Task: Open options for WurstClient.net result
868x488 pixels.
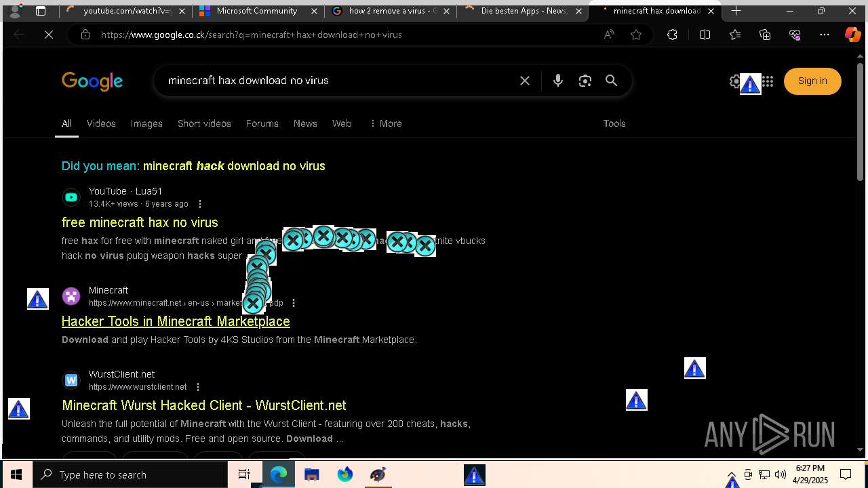Action: point(197,387)
